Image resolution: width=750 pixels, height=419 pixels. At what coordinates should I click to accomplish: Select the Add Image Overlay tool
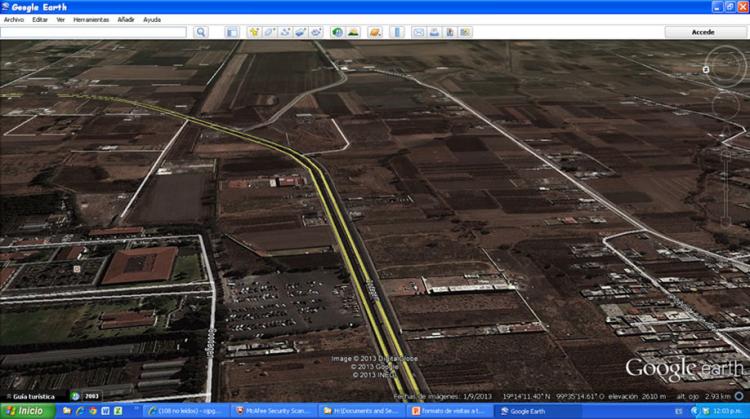[300, 32]
